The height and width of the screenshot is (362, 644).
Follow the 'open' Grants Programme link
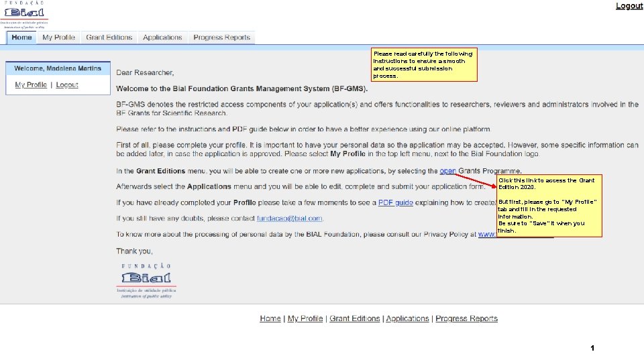coord(447,171)
